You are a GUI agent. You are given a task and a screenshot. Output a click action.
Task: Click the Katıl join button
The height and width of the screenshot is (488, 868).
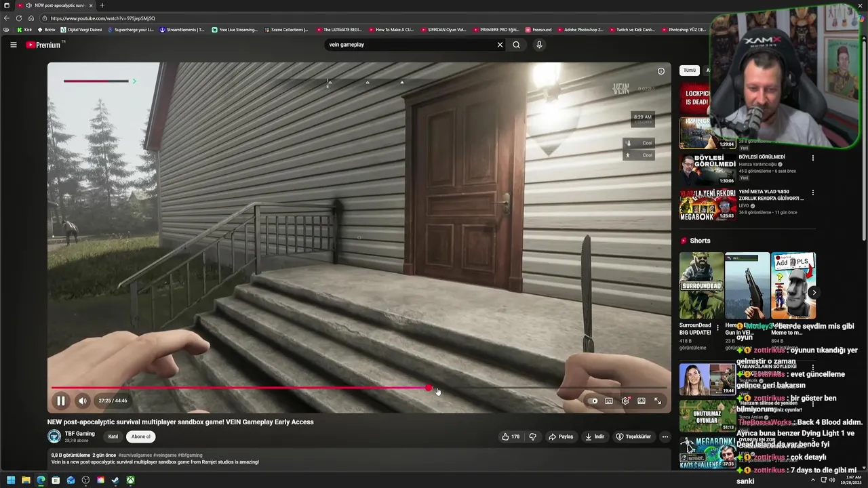(x=113, y=436)
